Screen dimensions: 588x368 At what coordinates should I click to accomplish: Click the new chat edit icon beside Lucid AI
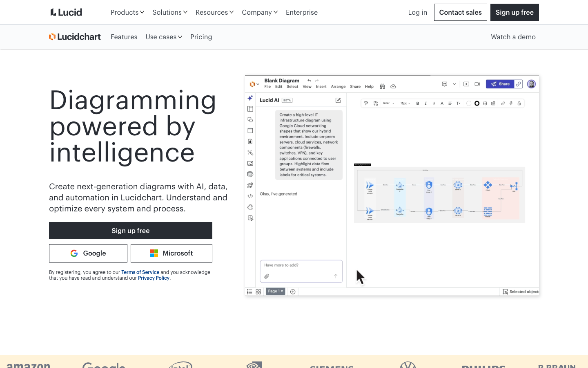pos(338,100)
